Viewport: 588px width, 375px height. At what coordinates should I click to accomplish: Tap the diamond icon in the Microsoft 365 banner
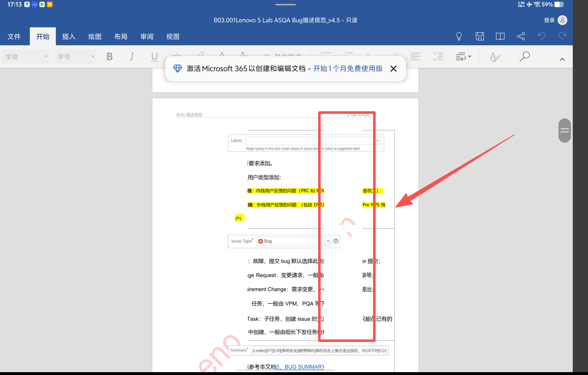177,69
